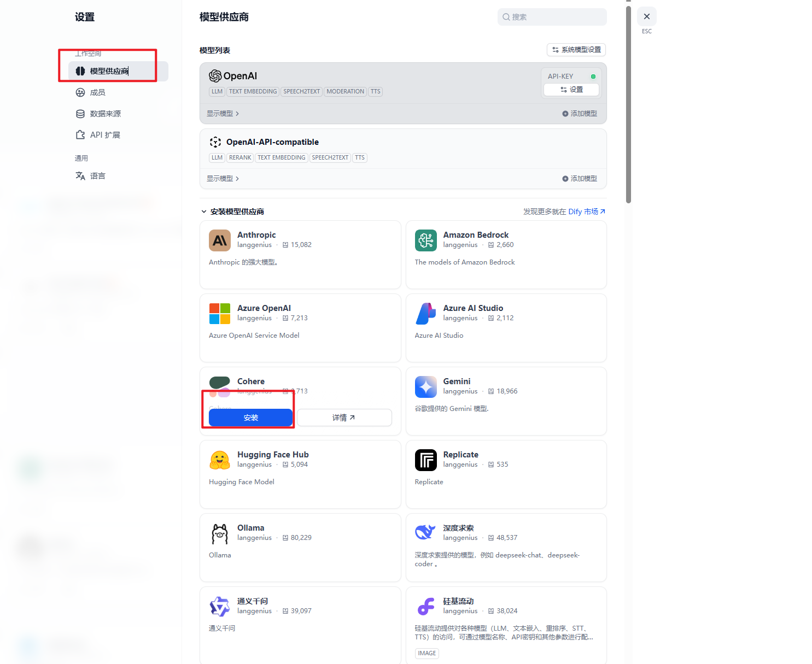This screenshot has height=664, width=812.
Task: Click 添加模型 for OpenAI
Action: [x=580, y=114]
